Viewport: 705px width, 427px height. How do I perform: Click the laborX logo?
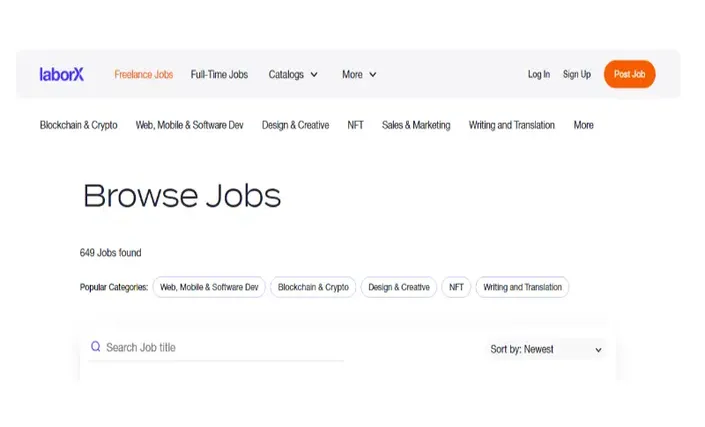(x=62, y=74)
